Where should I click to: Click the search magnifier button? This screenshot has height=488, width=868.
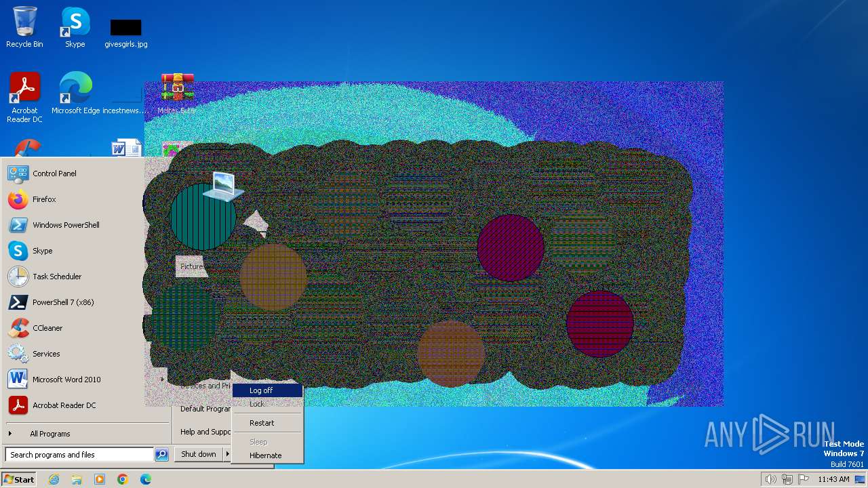click(x=161, y=455)
